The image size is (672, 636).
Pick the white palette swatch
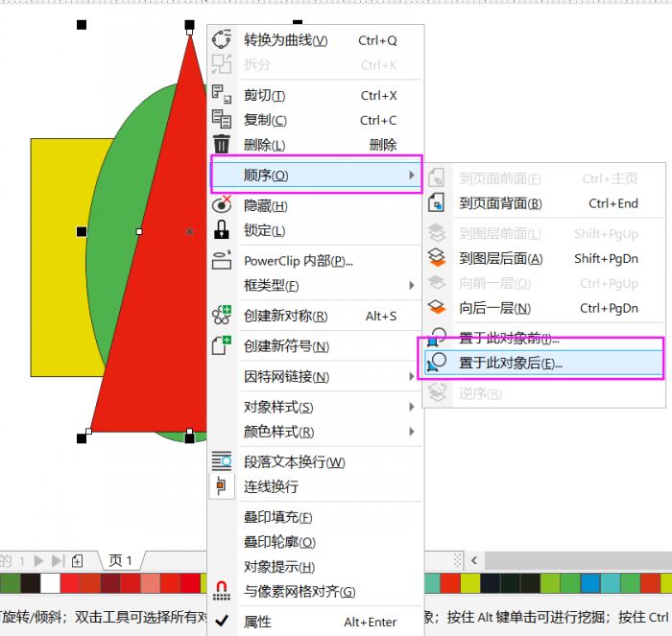tap(50, 583)
